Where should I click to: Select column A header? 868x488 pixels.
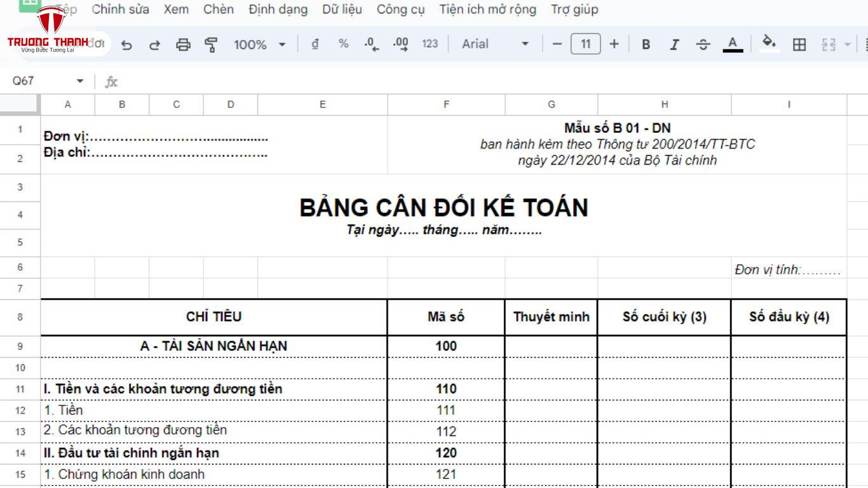[x=68, y=105]
